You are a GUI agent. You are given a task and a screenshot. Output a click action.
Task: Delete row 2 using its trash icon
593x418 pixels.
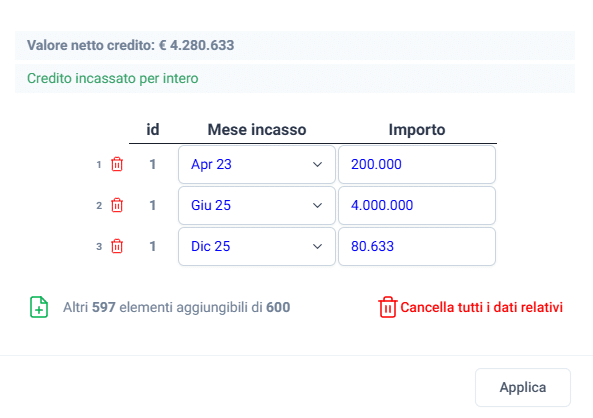tap(117, 205)
